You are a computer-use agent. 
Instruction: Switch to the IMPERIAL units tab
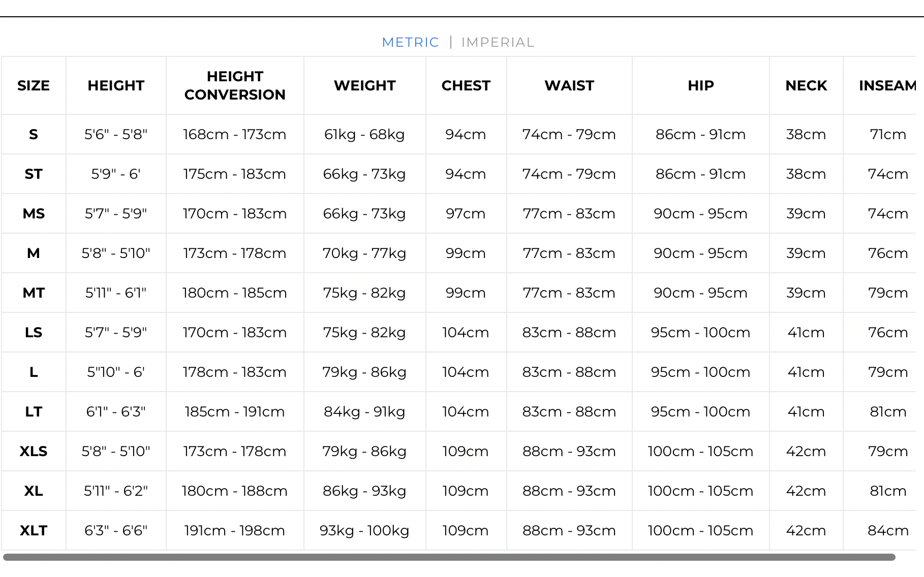pyautogui.click(x=498, y=42)
